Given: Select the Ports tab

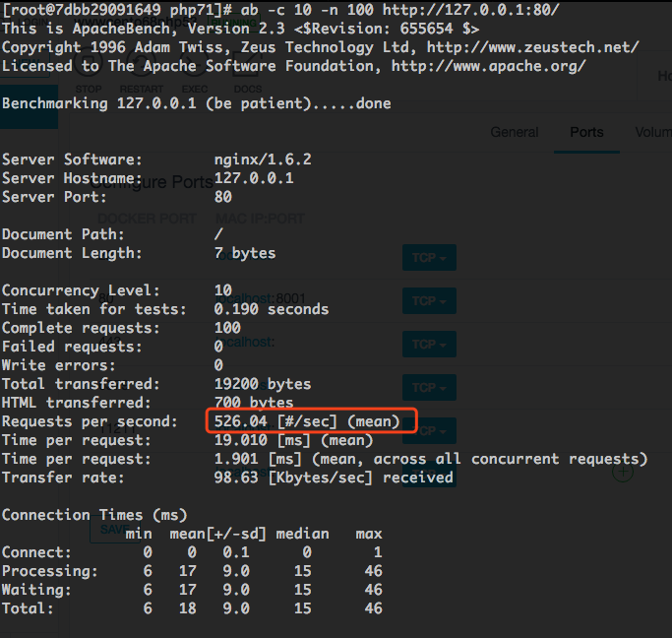Looking at the screenshot, I should click(587, 132).
